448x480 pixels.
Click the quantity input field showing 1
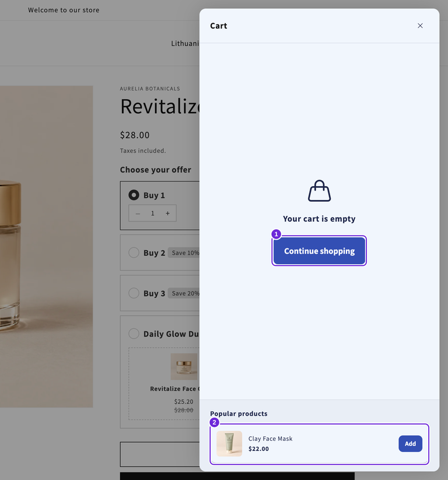[152, 213]
